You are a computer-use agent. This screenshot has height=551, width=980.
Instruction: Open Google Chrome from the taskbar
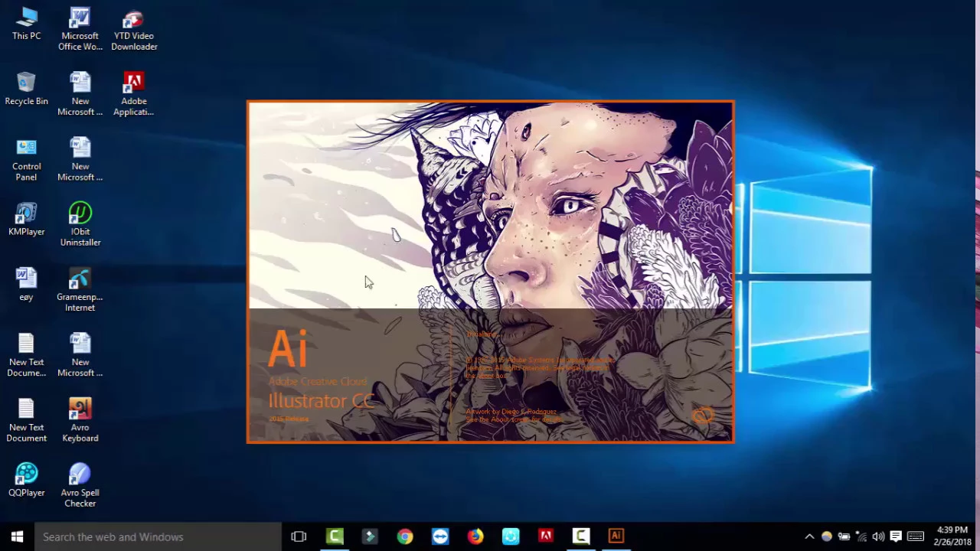click(x=405, y=536)
